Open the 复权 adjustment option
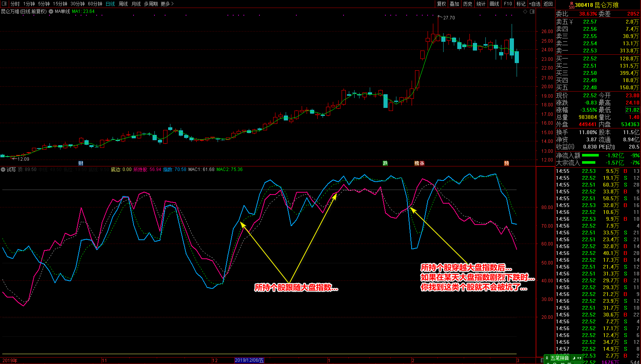This screenshot has width=641, height=364. point(441,4)
